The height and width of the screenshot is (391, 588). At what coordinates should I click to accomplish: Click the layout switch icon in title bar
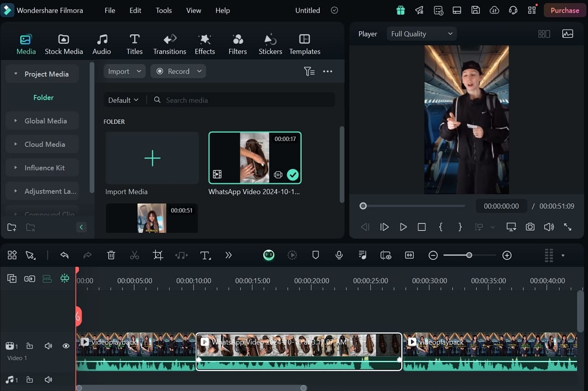point(457,10)
